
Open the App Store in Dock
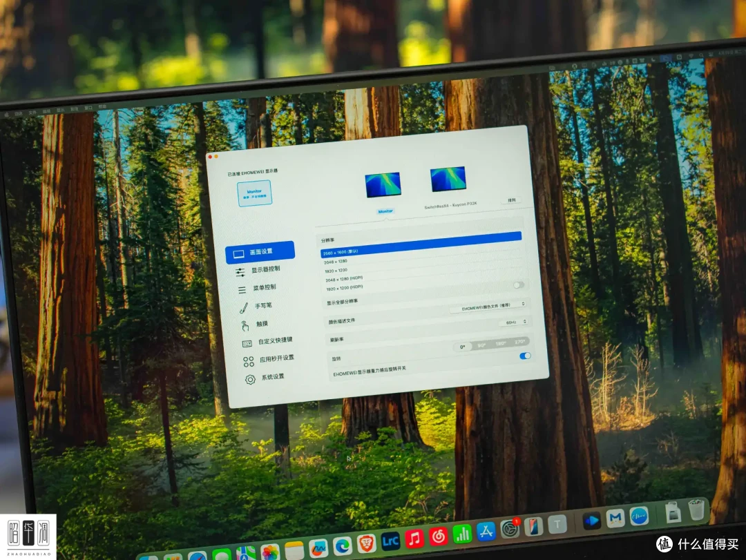tap(486, 531)
